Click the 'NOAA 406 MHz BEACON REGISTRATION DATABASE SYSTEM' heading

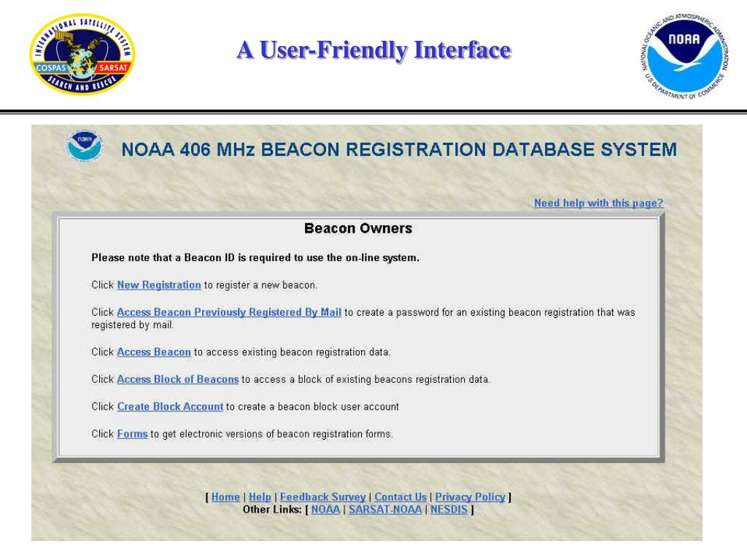(399, 149)
